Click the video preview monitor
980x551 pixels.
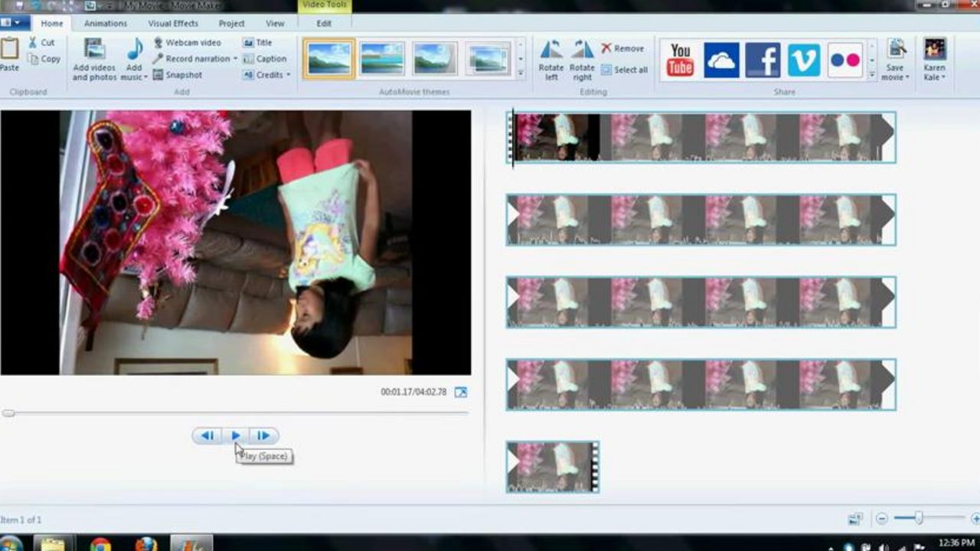[236, 243]
